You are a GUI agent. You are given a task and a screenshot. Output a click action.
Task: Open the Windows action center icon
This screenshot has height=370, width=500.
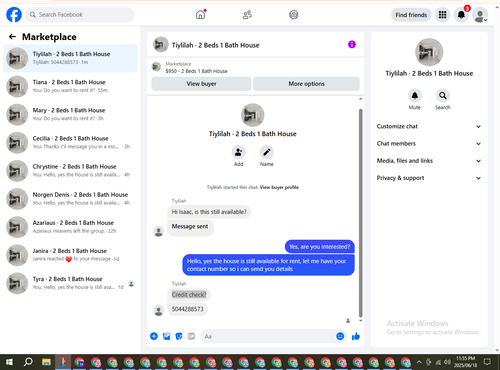click(487, 362)
